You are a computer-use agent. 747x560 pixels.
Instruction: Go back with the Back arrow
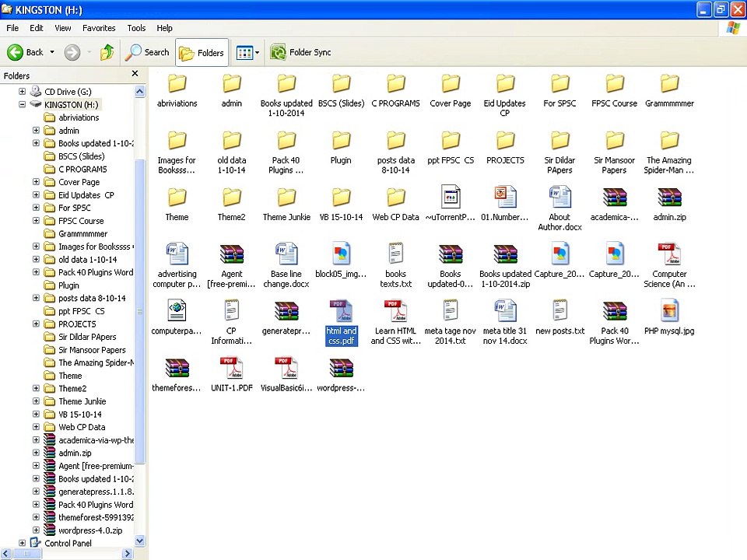[25, 52]
